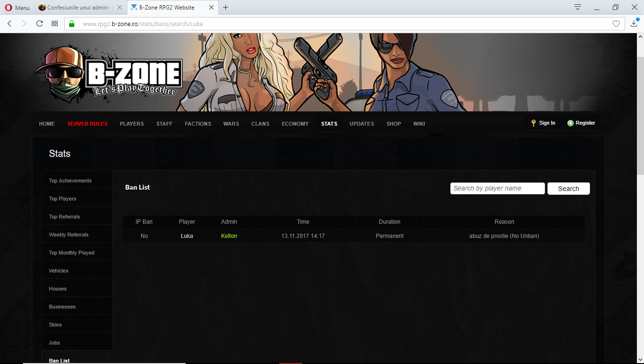The height and width of the screenshot is (364, 644).
Task: Click the heart bookmark icon
Action: [616, 24]
